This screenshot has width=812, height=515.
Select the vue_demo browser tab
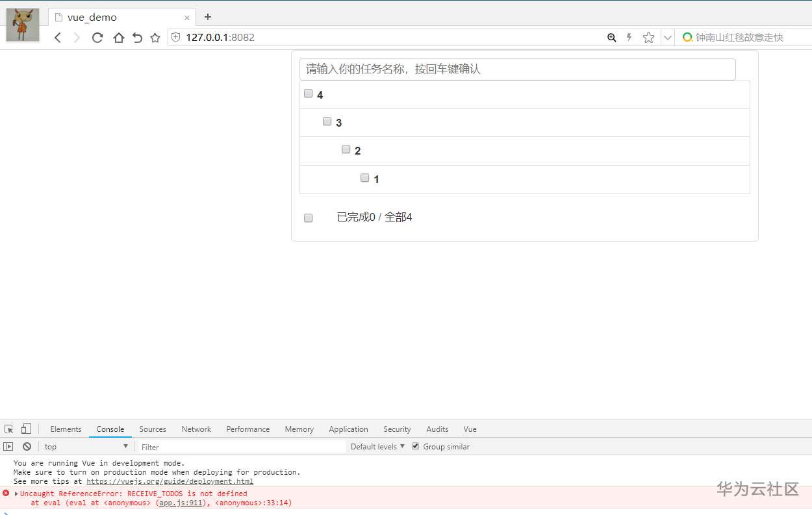point(122,17)
